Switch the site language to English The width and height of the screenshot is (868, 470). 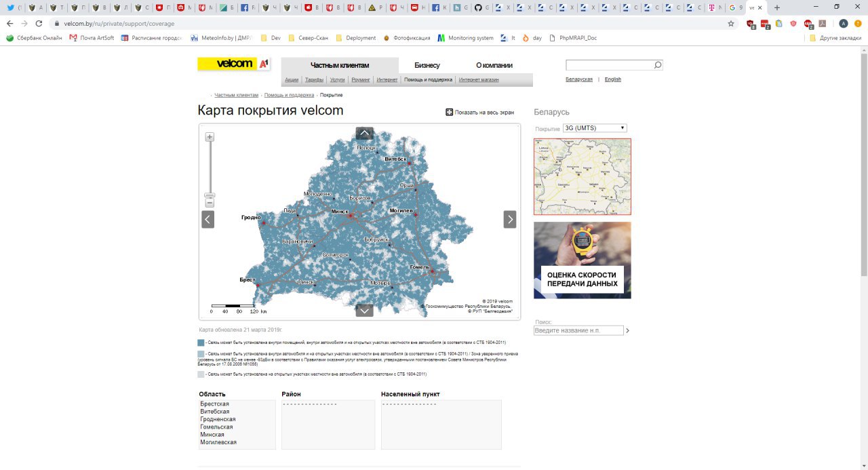pyautogui.click(x=613, y=79)
